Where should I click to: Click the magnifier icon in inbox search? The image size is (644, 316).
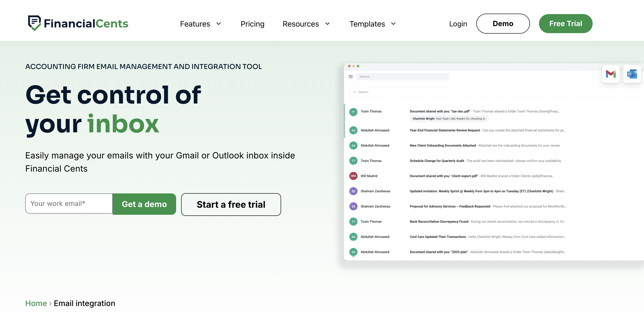tap(354, 92)
